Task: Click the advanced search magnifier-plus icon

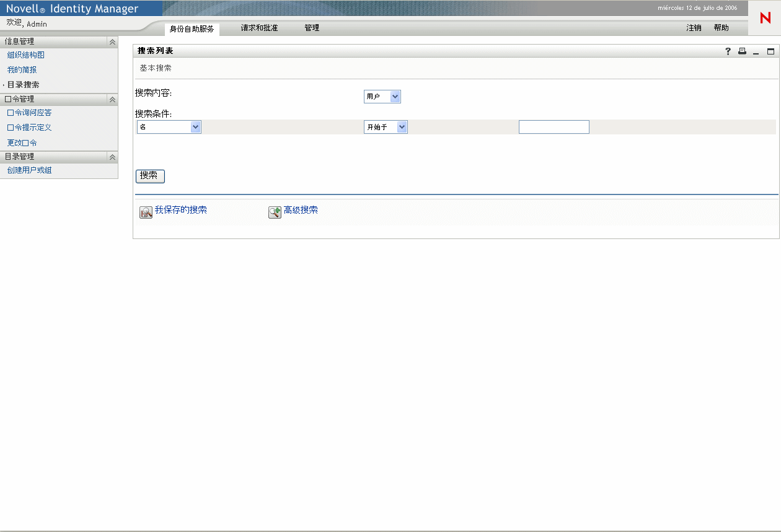Action: [275, 211]
